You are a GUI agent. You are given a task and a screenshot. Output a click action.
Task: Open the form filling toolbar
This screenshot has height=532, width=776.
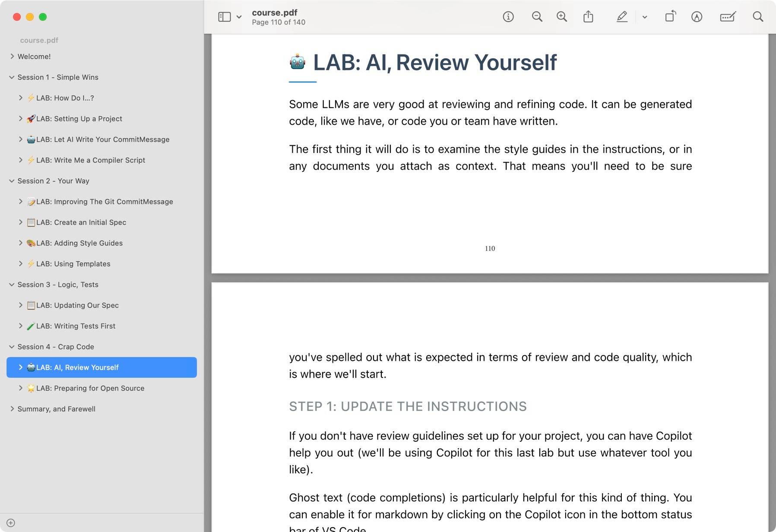click(x=728, y=17)
